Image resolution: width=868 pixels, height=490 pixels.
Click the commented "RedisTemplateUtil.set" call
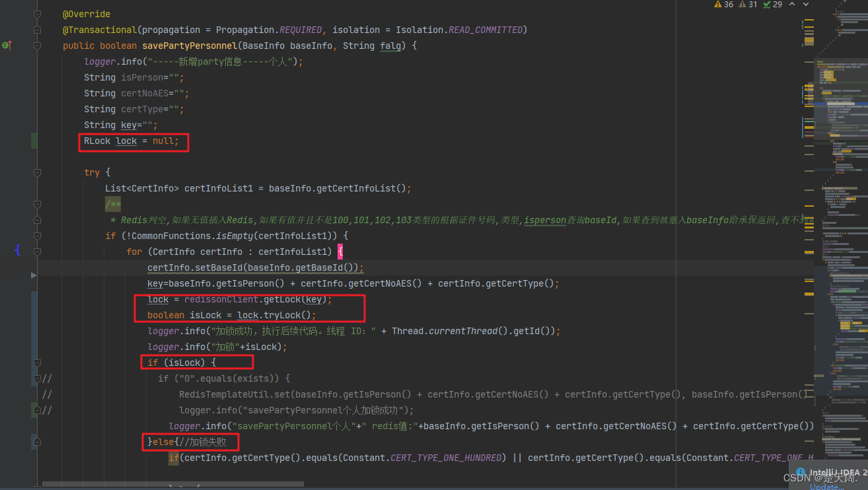click(x=235, y=394)
